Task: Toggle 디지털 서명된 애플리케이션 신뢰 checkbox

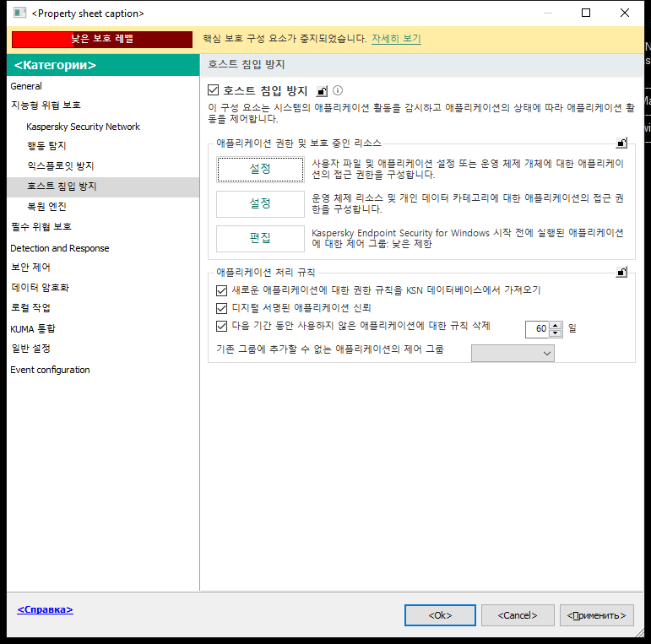Action: 222,308
